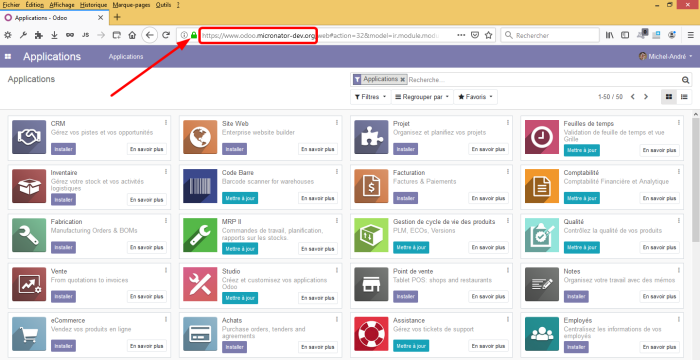Screen dimensions: 700x360
Task: Click the Feuilles de temps clock icon
Action: pyautogui.click(x=542, y=137)
